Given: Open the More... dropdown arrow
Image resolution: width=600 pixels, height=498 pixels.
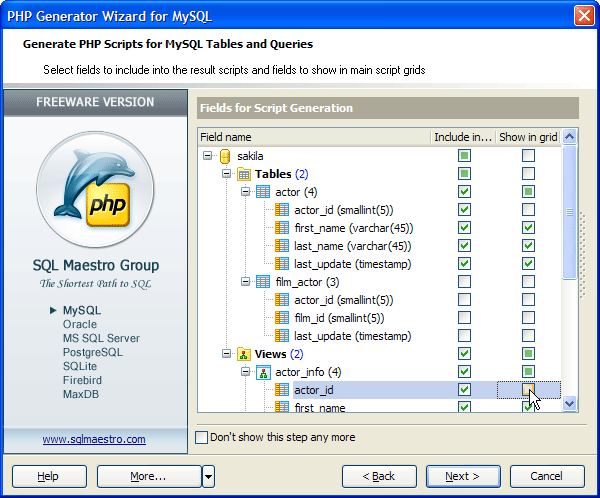Looking at the screenshot, I should coord(208,477).
